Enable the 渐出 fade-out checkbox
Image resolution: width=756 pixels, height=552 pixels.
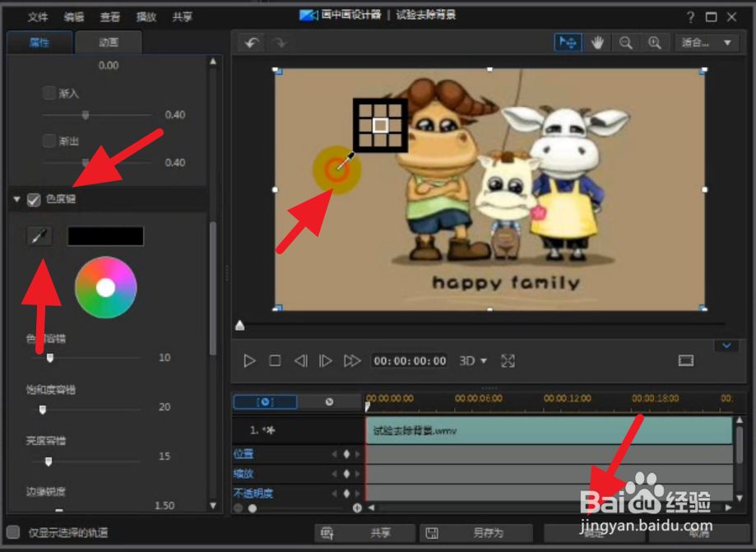(49, 141)
